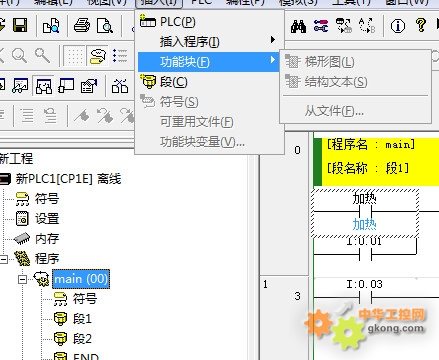Select main (00) in the project tree

[81, 279]
